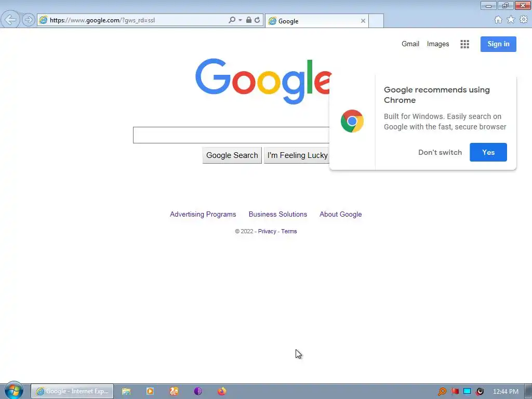Select the Google - Internet Explorer taskbar button
The height and width of the screenshot is (399, 532).
click(x=72, y=391)
